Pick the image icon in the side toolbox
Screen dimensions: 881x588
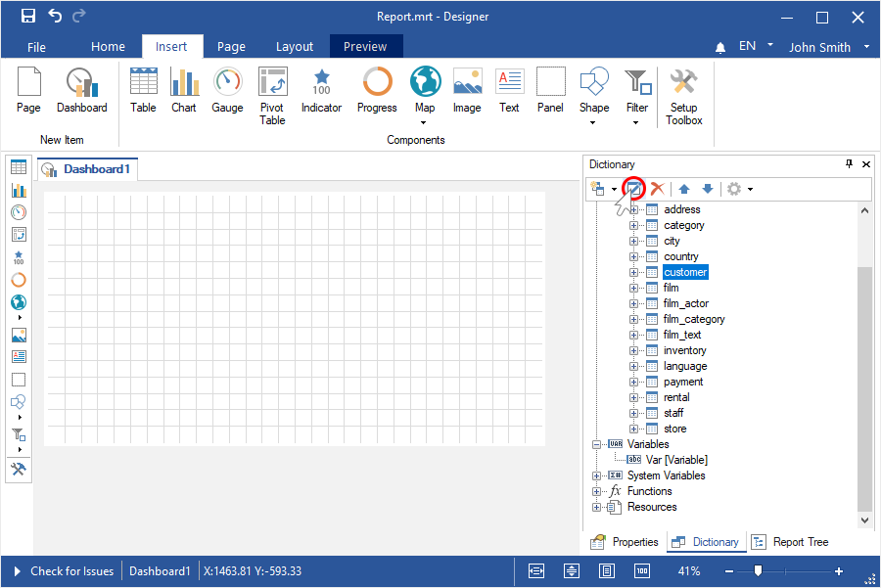tap(19, 336)
